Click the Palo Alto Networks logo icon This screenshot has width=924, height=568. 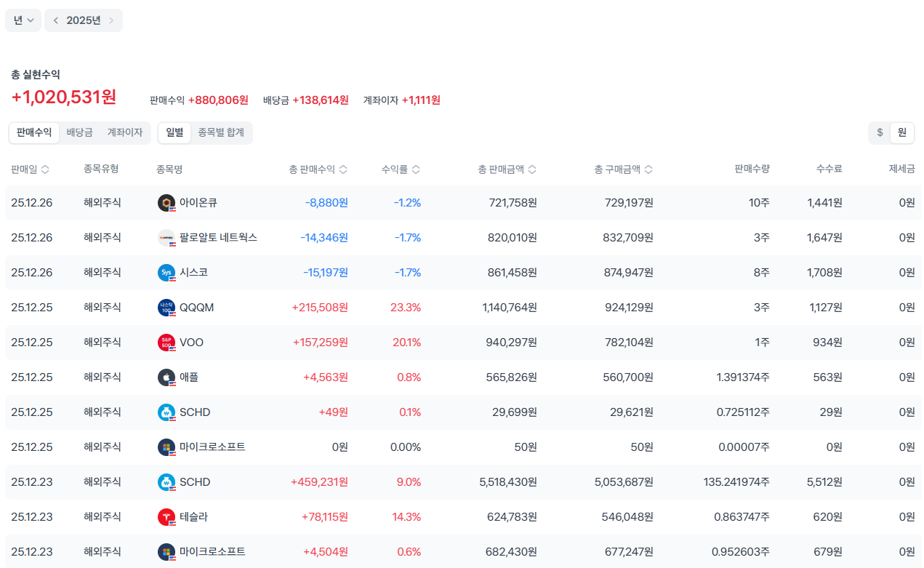pos(166,238)
